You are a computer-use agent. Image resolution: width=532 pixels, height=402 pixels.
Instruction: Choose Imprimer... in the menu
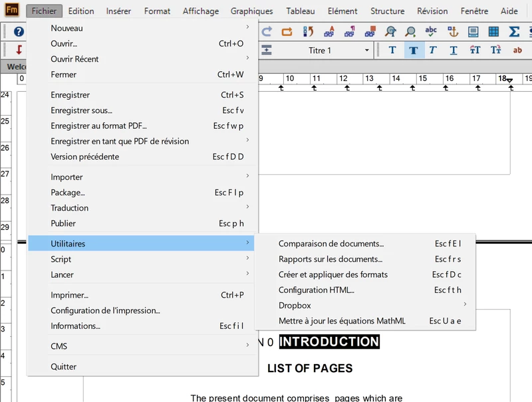point(141,295)
